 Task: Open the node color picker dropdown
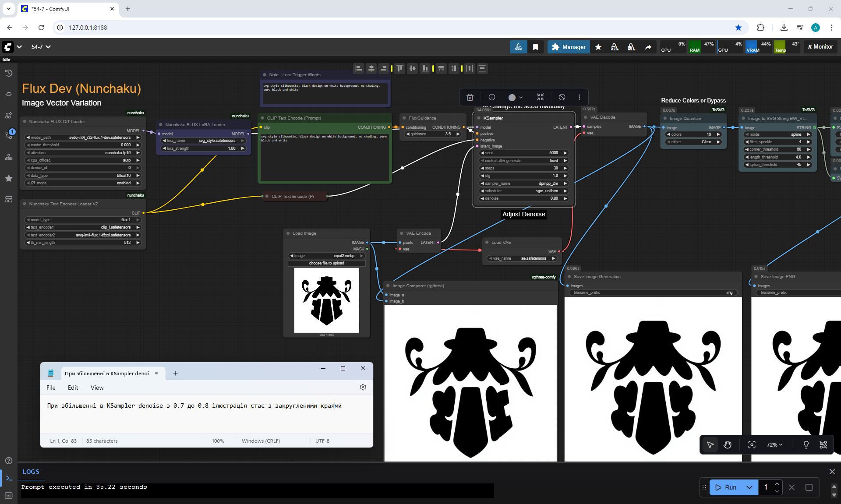516,97
